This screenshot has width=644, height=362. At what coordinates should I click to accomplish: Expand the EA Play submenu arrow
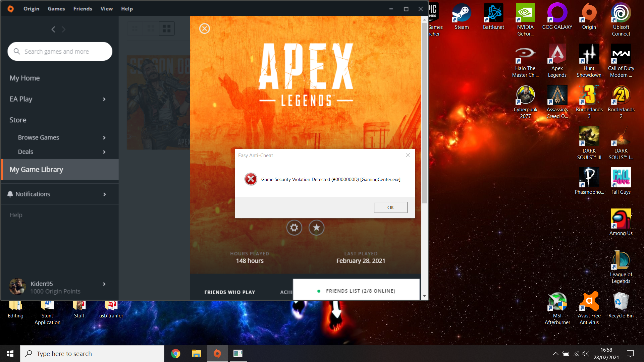pos(104,99)
